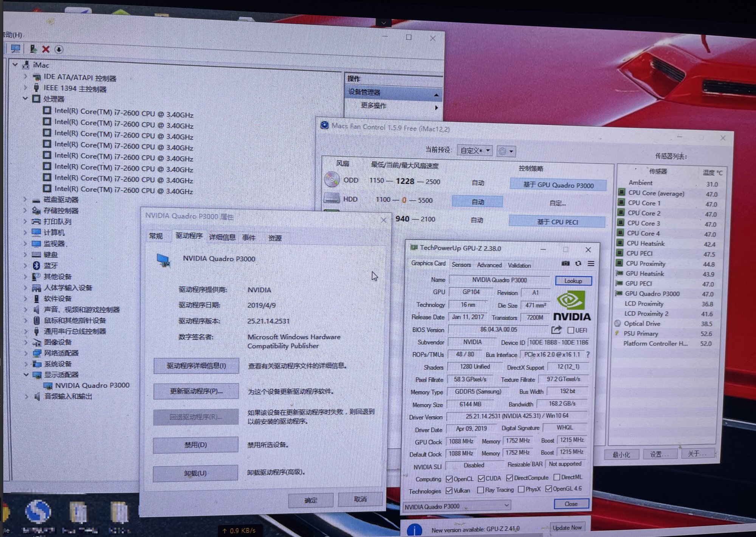Click the Lookup button in GPU-Z
This screenshot has width=756, height=537.
click(573, 281)
